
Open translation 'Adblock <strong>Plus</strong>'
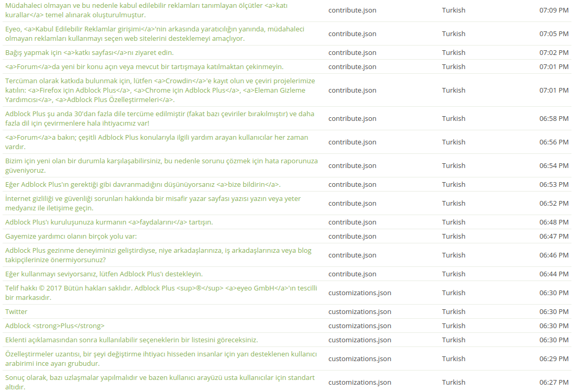click(55, 326)
